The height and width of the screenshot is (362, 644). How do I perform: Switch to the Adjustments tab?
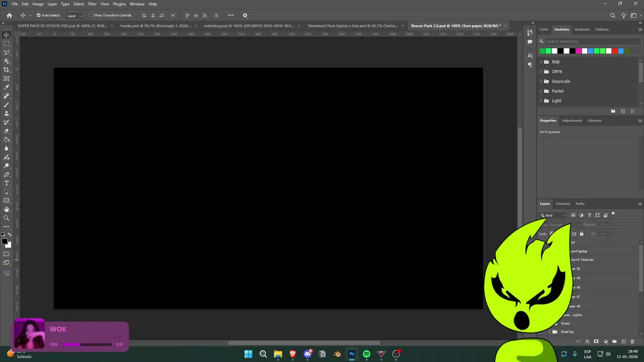[x=572, y=121]
